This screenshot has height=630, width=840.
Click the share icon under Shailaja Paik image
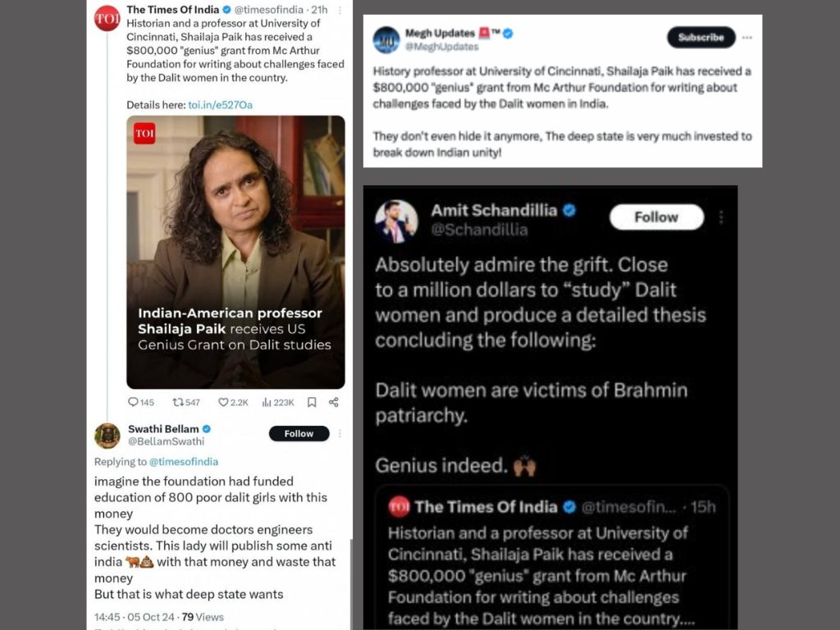coord(333,402)
